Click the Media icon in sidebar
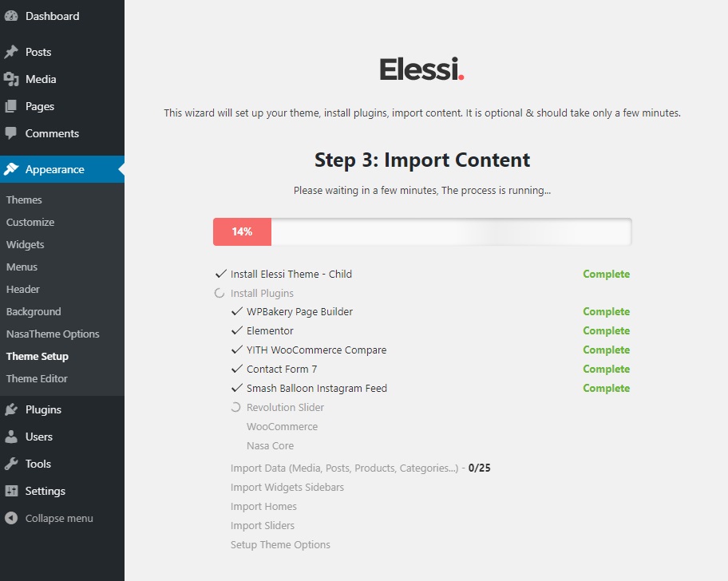Image resolution: width=728 pixels, height=581 pixels. (11, 79)
